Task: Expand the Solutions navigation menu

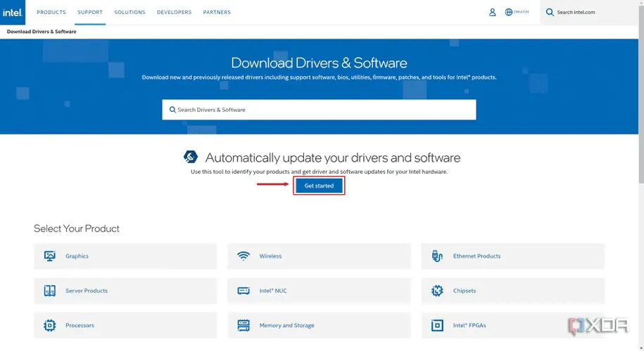Action: pos(130,12)
